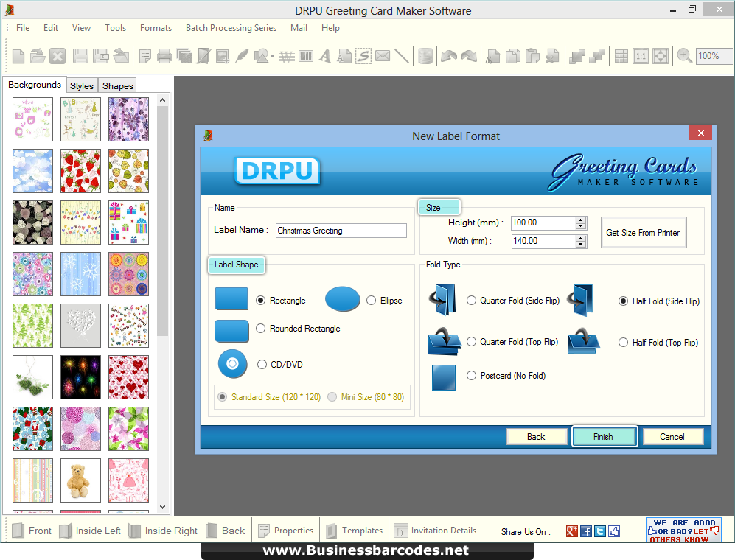This screenshot has height=560, width=735.
Task: Click the fit-to-window arrows icon
Action: point(661,56)
